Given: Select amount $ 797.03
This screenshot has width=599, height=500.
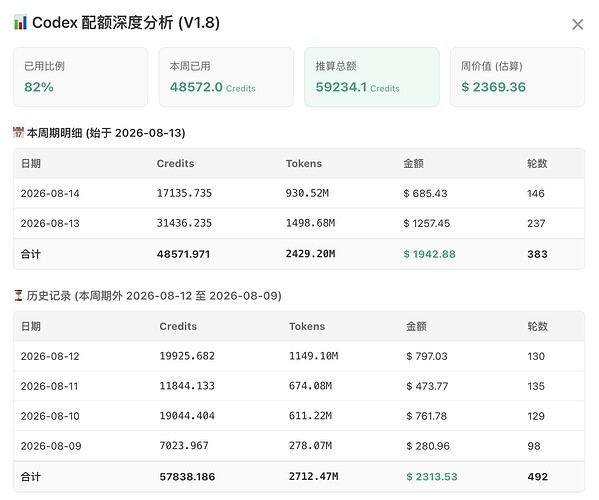Looking at the screenshot, I should tap(427, 356).
